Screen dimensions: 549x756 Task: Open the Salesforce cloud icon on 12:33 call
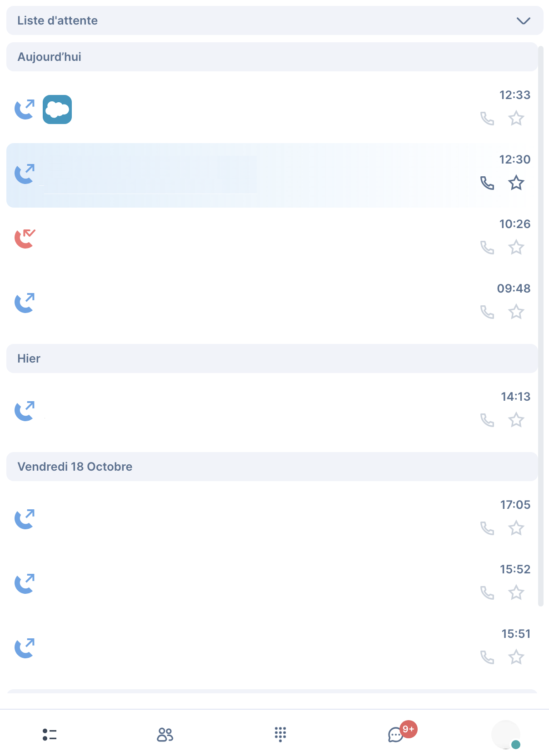57,109
